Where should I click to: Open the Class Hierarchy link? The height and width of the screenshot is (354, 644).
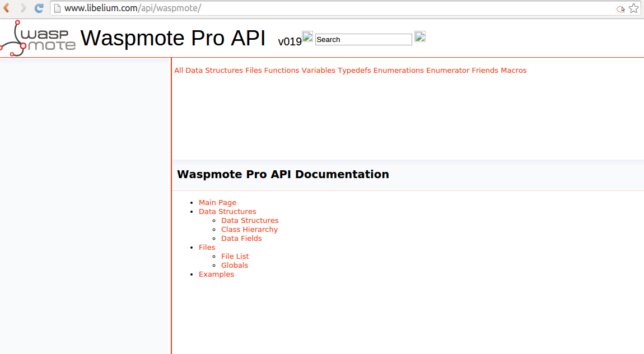tap(249, 230)
